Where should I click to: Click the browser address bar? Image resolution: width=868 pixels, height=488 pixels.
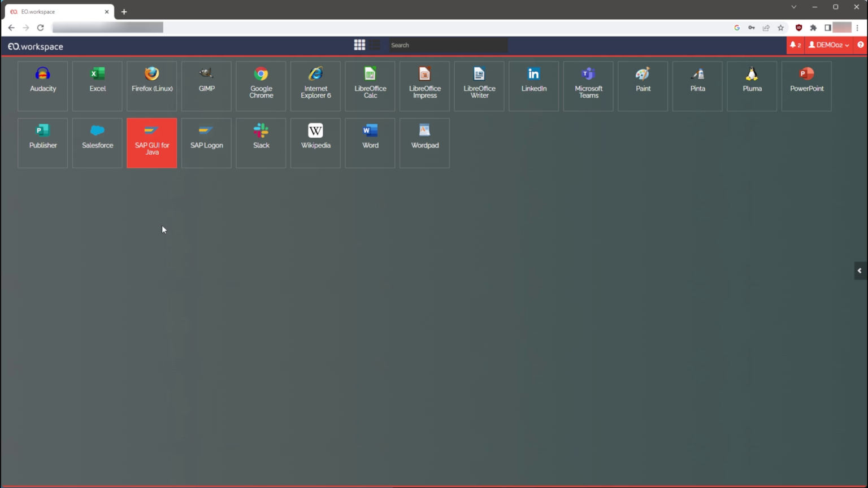tap(390, 28)
